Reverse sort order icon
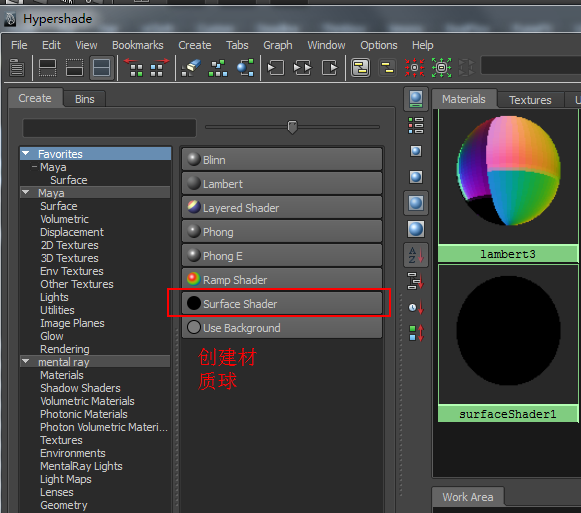The image size is (581, 513). pyautogui.click(x=416, y=333)
